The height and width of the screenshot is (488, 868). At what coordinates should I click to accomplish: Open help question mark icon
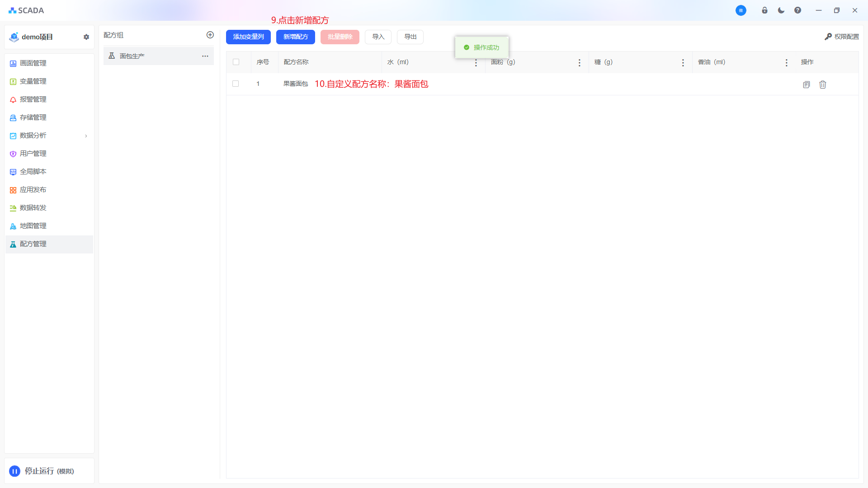click(x=798, y=10)
